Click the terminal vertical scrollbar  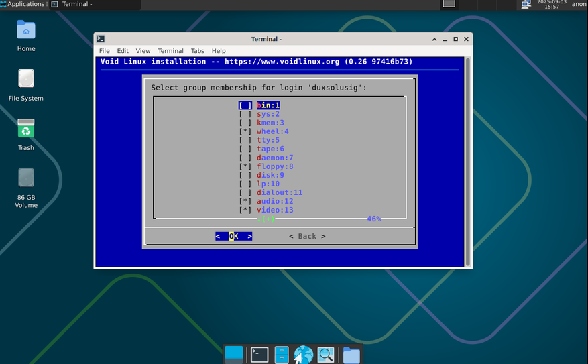tap(467, 161)
